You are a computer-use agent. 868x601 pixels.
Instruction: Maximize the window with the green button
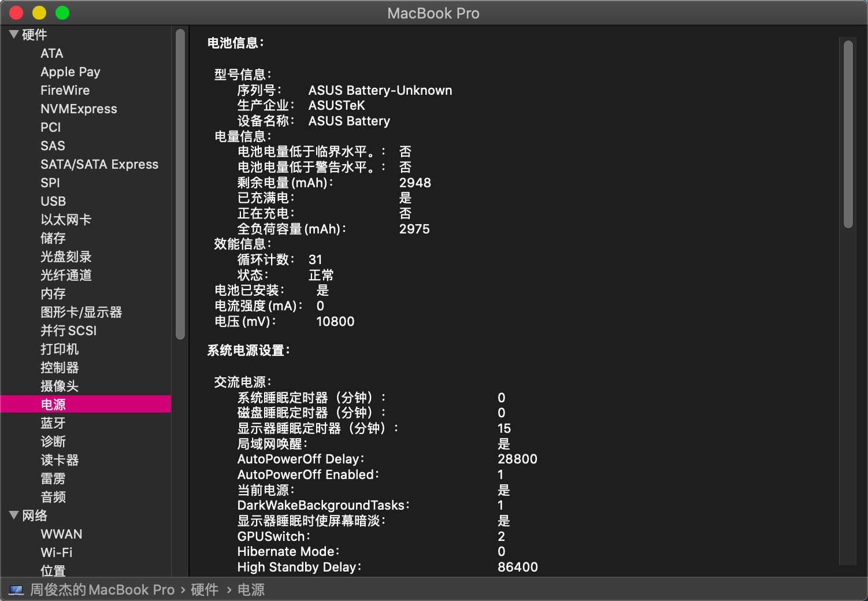pyautogui.click(x=62, y=13)
